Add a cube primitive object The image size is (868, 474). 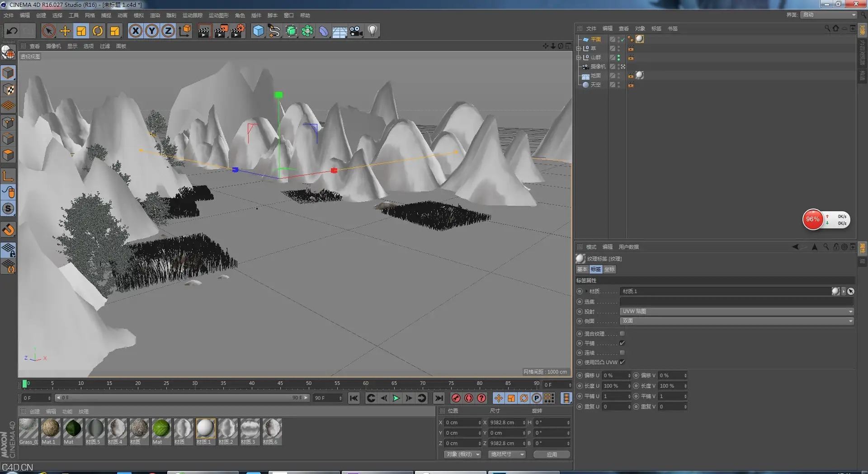click(x=258, y=31)
